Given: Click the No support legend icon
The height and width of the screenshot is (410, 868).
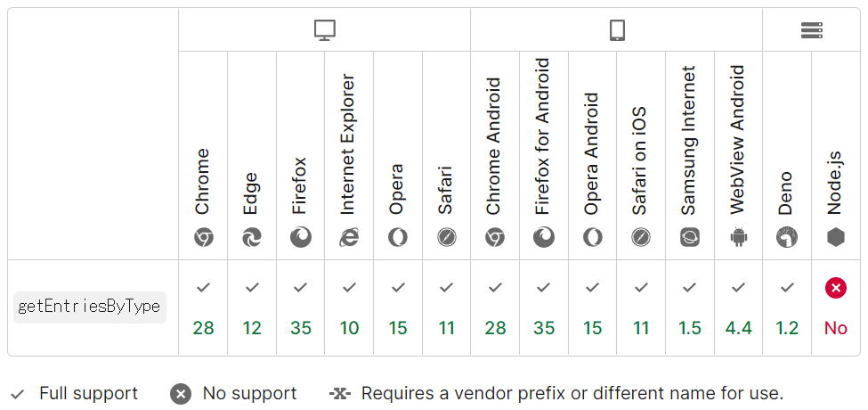Looking at the screenshot, I should [x=181, y=393].
